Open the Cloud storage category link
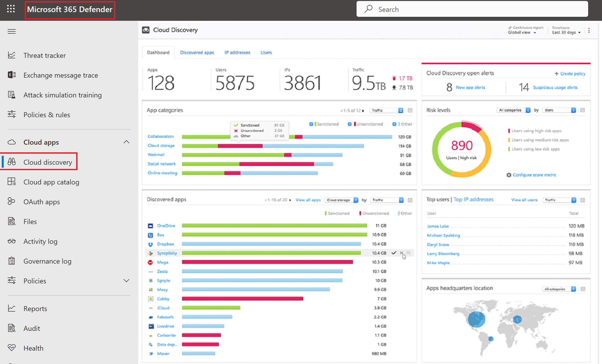Screen dimensions: 602x364 [161, 146]
